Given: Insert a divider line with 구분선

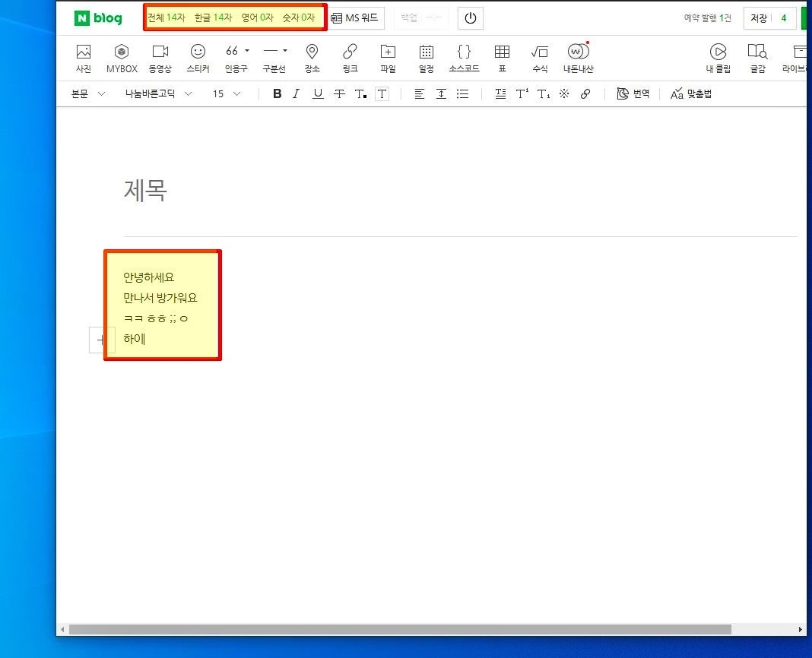Looking at the screenshot, I should [x=271, y=58].
